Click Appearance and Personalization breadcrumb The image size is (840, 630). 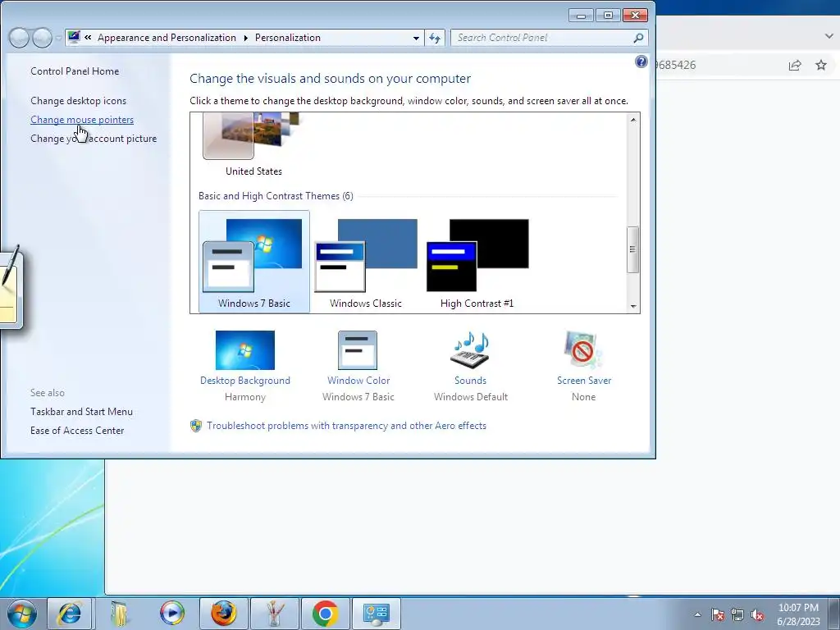click(167, 38)
